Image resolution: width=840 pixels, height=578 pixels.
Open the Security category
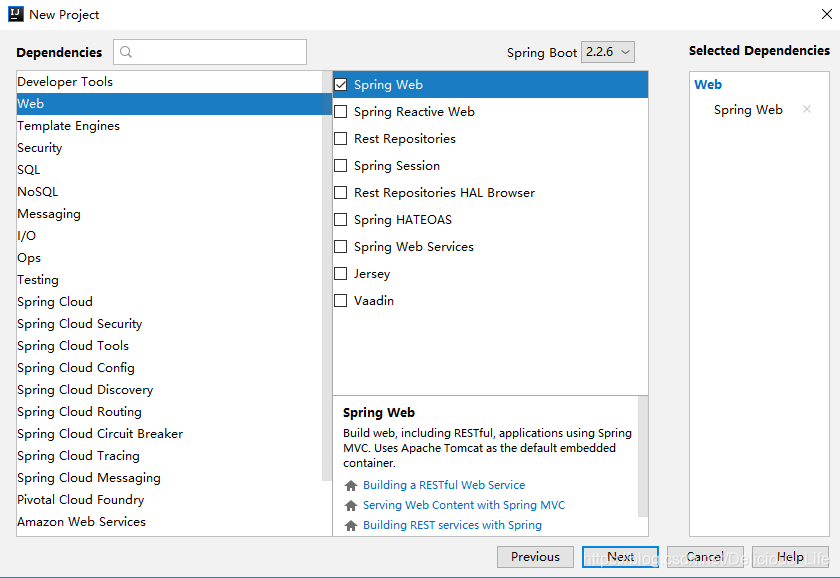pos(169,148)
